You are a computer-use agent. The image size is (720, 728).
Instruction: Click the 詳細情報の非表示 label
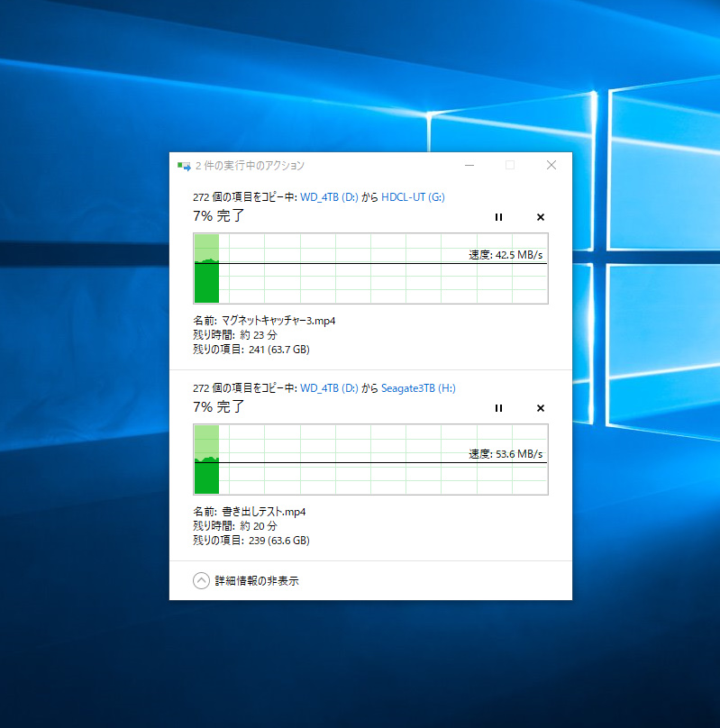click(256, 581)
